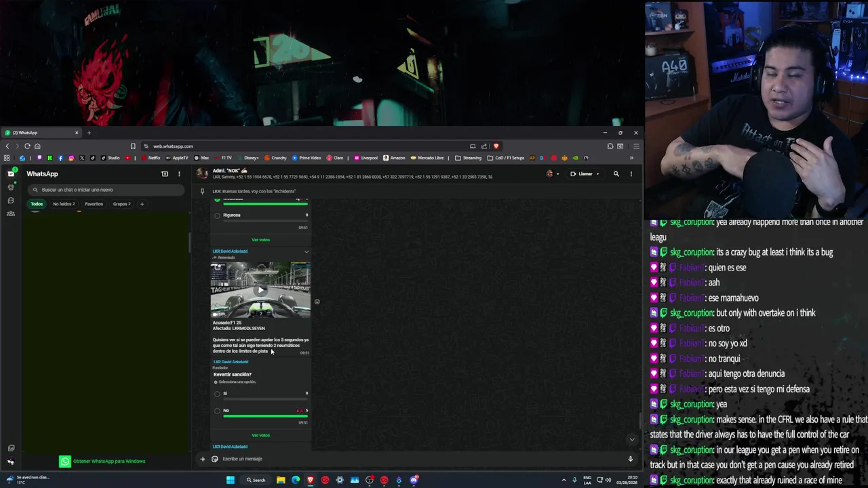Vote No in the Revertir sanción poll
Viewport: 868px width, 488px height.
click(x=217, y=411)
